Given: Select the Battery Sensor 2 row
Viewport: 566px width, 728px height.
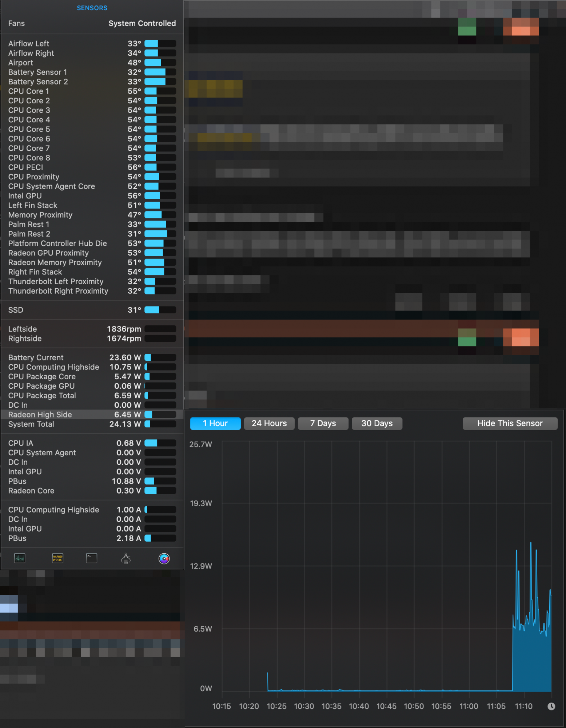Looking at the screenshot, I should coord(92,82).
